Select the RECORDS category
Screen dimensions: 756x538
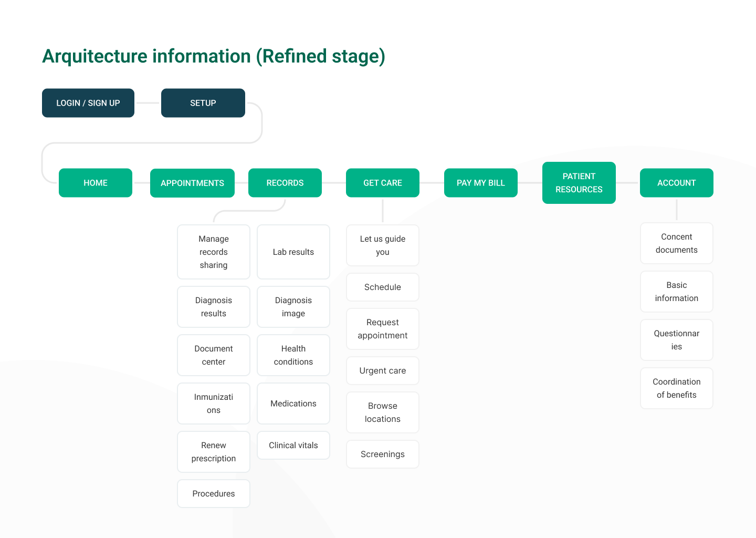point(285,183)
